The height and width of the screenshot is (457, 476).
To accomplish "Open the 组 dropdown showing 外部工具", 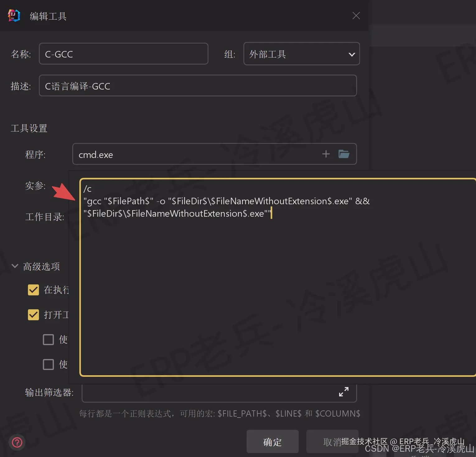I will 352,54.
